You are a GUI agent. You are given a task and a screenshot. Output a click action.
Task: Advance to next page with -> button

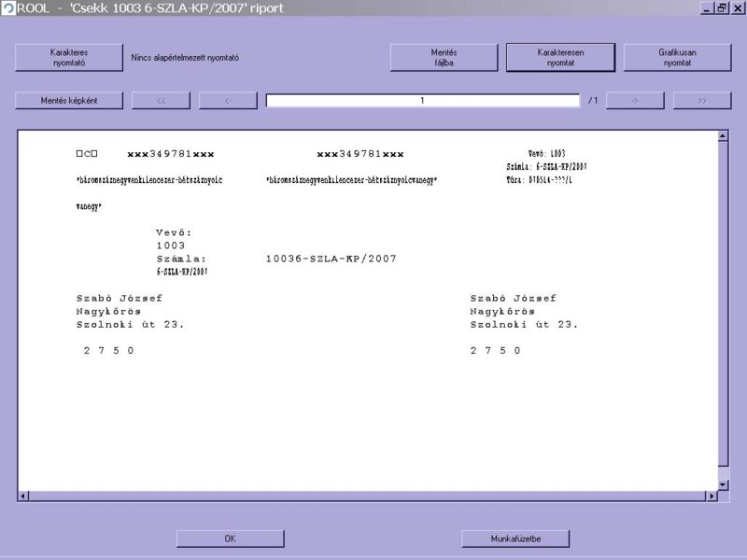tap(634, 101)
